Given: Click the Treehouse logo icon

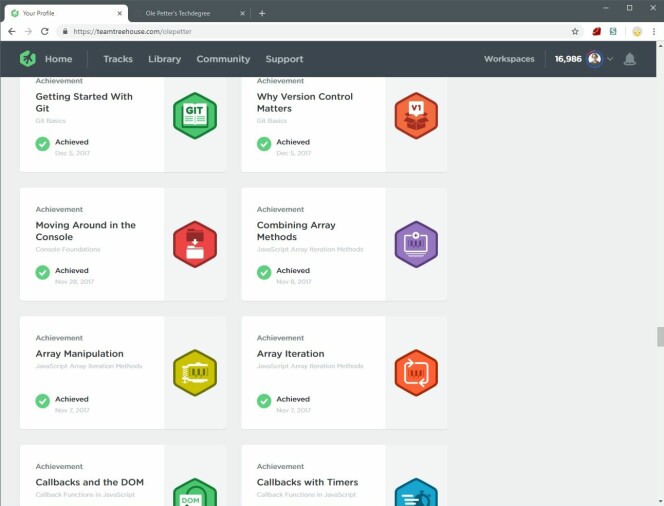Looking at the screenshot, I should [x=28, y=59].
